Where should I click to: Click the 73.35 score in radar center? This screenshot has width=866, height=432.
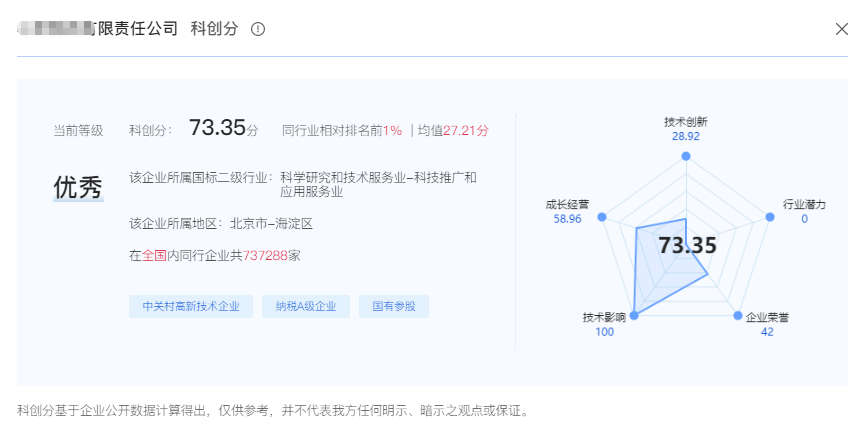point(688,245)
